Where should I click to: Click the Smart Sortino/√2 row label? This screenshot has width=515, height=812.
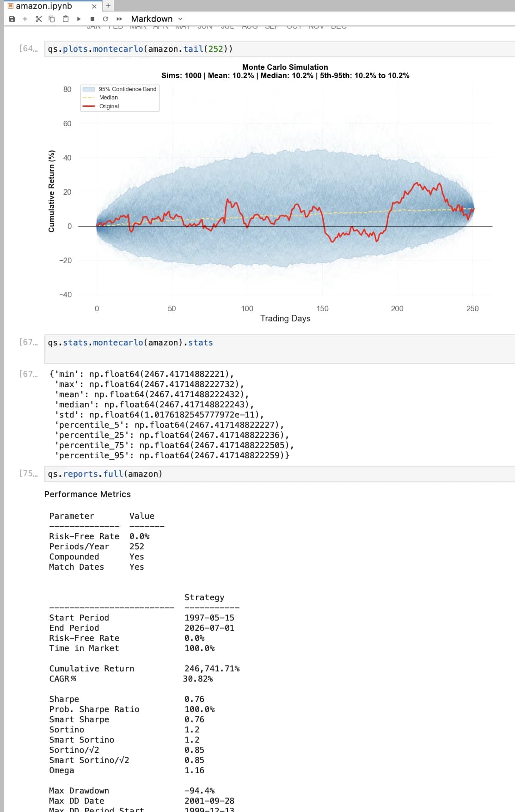tap(89, 760)
